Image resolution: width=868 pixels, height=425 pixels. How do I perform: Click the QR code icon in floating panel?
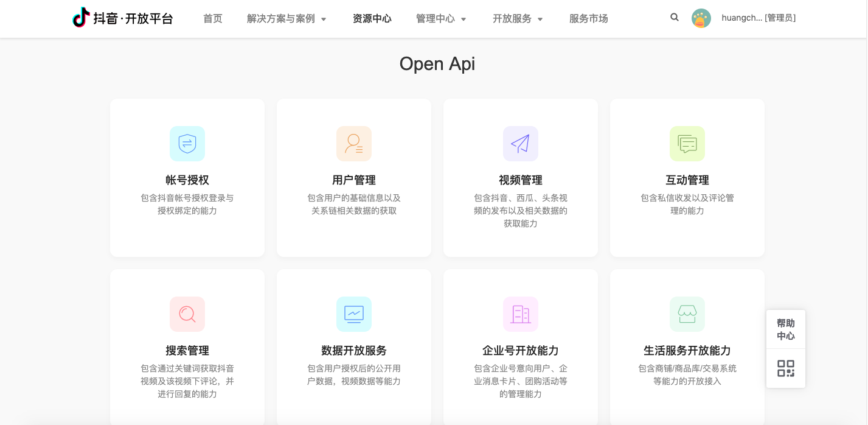pos(786,368)
